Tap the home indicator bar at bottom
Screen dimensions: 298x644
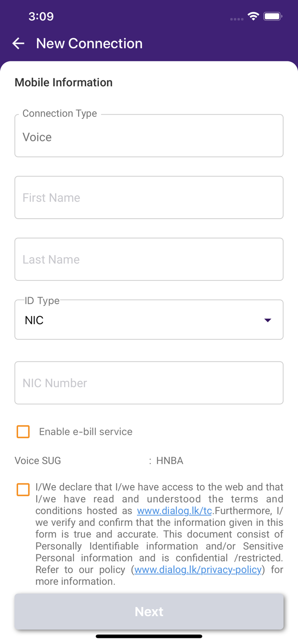pyautogui.click(x=149, y=636)
